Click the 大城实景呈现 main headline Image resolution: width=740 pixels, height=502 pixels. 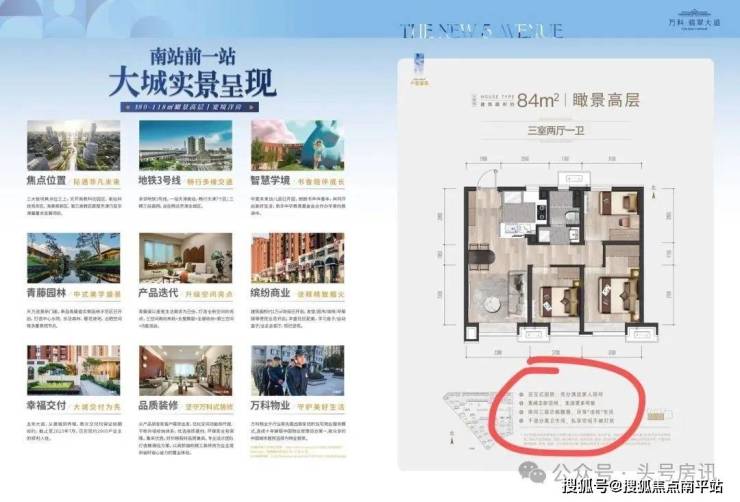click(192, 84)
